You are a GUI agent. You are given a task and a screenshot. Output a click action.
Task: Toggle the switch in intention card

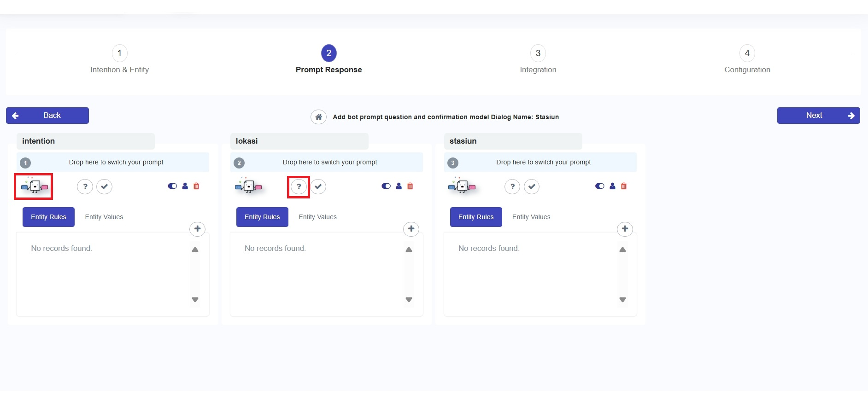coord(172,186)
